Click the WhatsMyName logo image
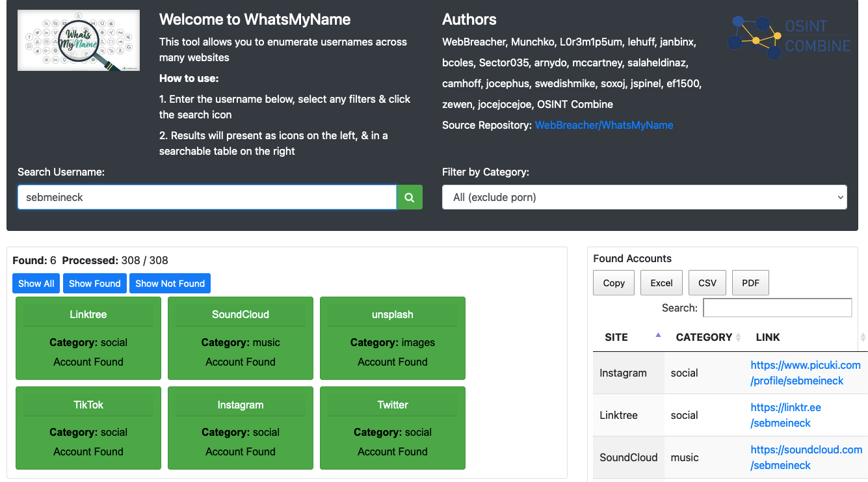This screenshot has height=482, width=868. 79,40
